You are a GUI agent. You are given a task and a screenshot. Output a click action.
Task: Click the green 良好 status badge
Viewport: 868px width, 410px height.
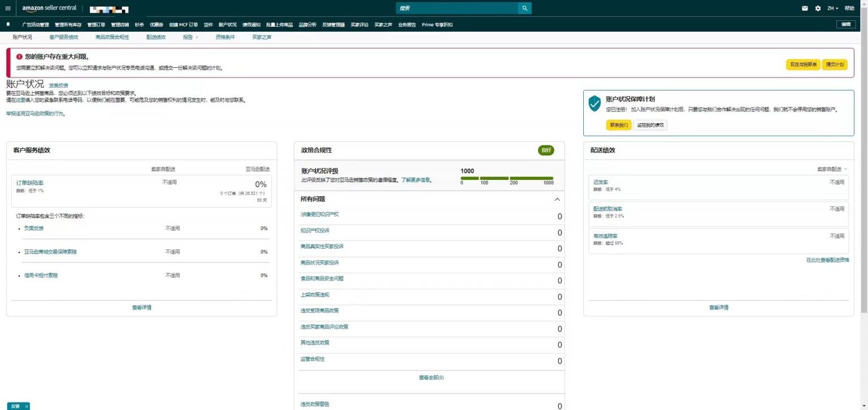546,150
